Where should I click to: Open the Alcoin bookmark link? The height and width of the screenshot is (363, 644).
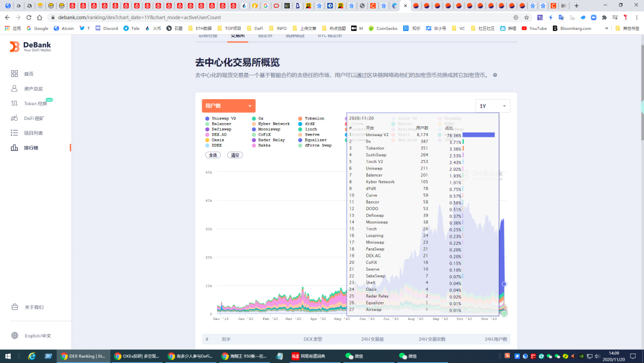64,29
